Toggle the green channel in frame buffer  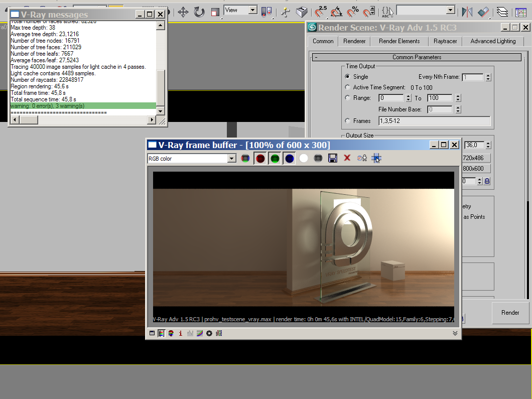tap(275, 159)
